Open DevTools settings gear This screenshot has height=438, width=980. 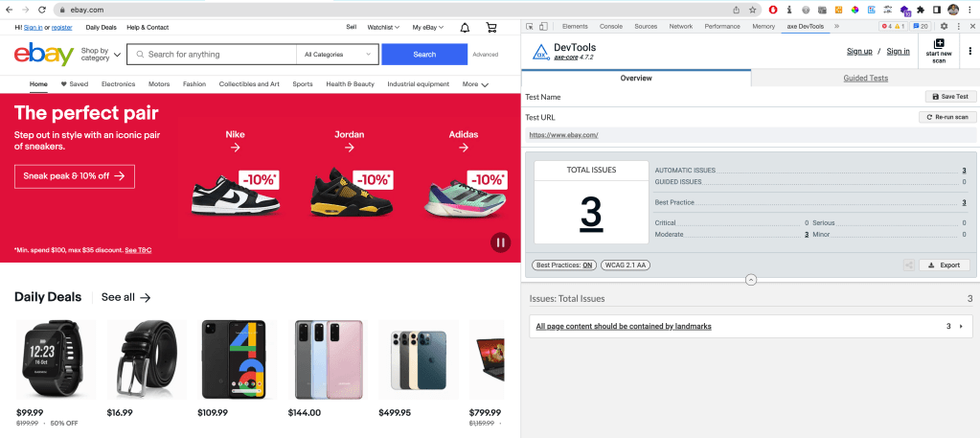pos(944,26)
